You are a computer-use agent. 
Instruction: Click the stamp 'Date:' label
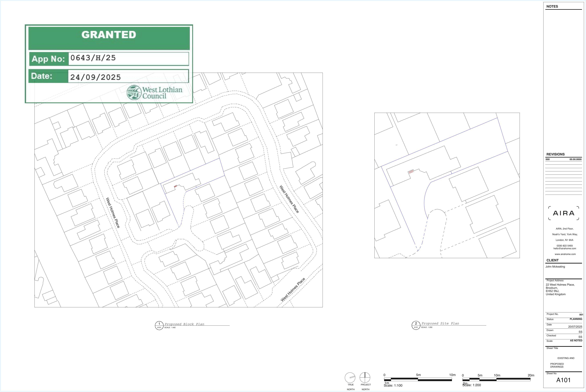[x=42, y=76]
